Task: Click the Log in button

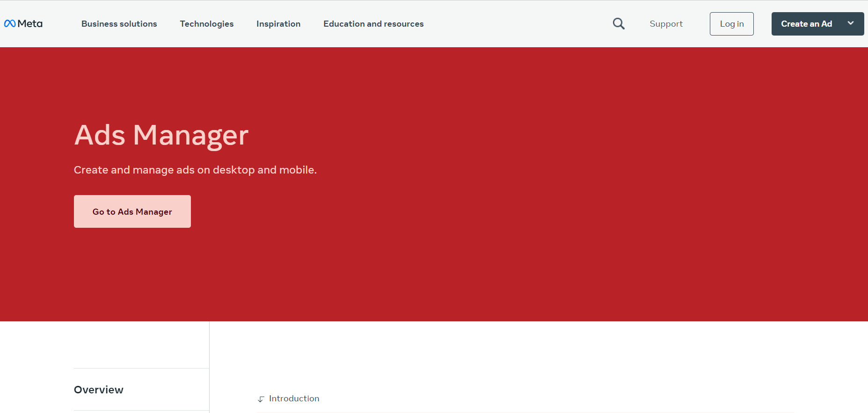Action: pos(732,24)
